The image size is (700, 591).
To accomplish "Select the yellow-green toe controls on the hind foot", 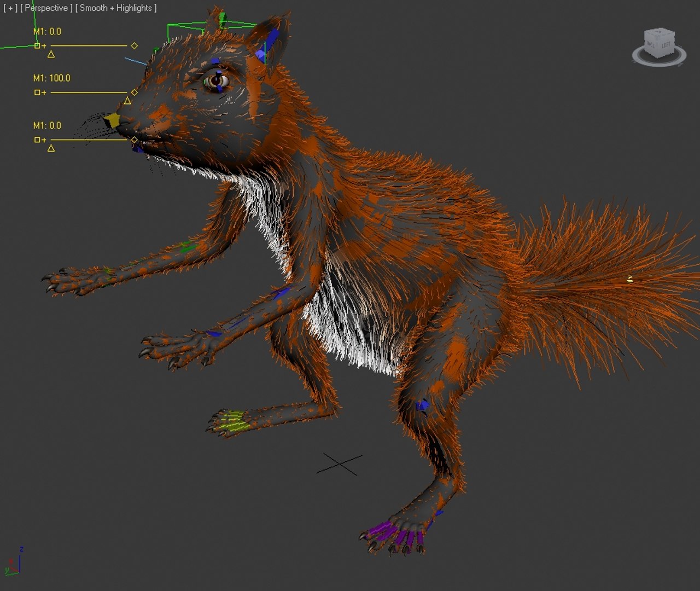I will point(234,421).
